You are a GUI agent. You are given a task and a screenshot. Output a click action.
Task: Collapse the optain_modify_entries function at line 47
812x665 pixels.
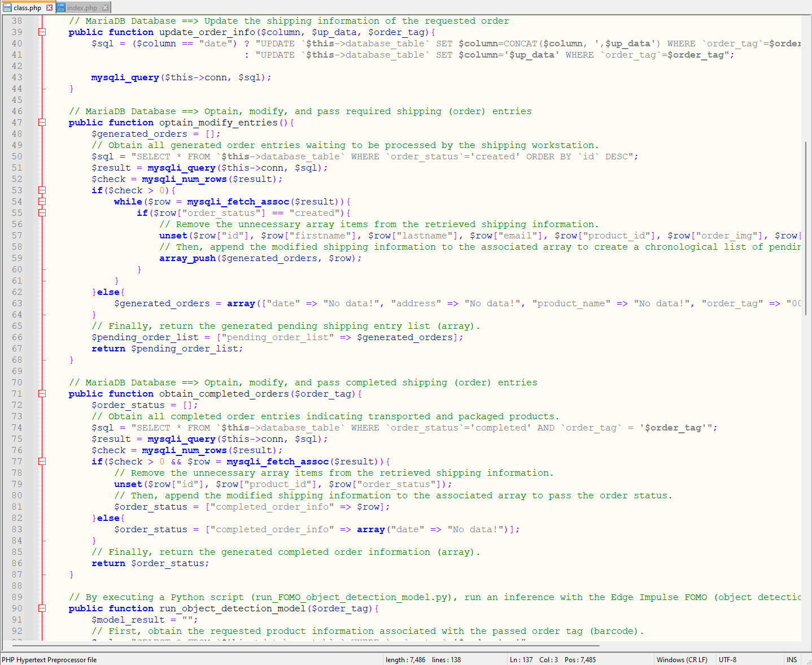[42, 123]
